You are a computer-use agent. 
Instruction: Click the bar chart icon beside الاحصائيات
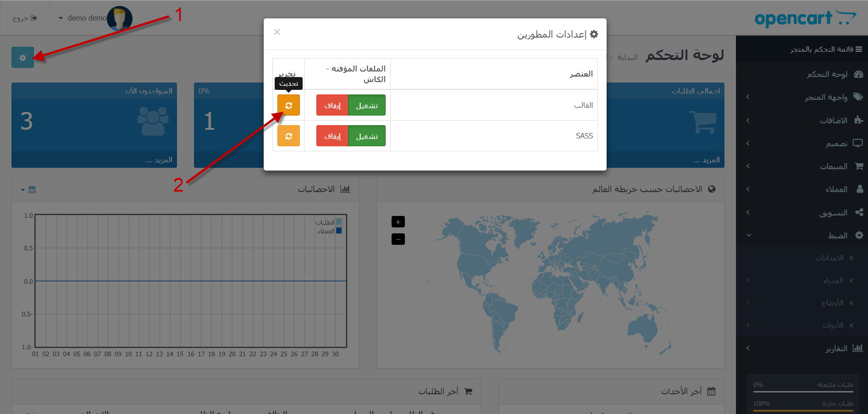tap(345, 189)
